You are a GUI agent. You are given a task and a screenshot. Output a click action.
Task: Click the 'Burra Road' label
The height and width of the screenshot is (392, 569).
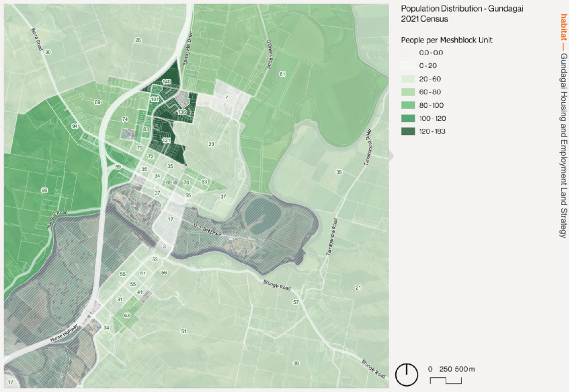37,39
